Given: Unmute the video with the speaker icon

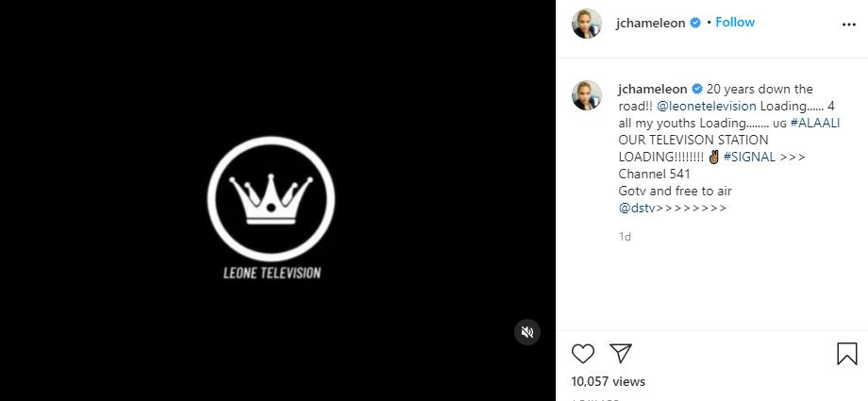Looking at the screenshot, I should click(527, 331).
